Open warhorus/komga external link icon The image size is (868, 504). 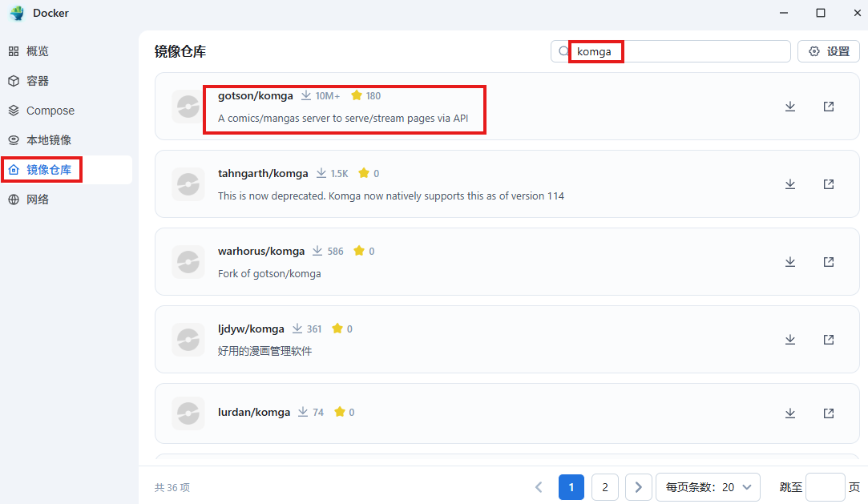pos(828,262)
